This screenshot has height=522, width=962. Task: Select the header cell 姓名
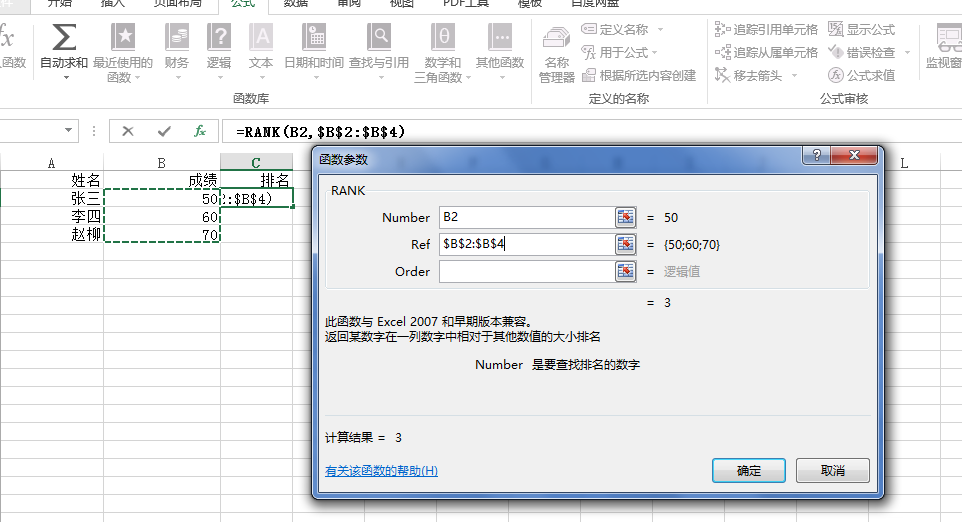pyautogui.click(x=52, y=180)
